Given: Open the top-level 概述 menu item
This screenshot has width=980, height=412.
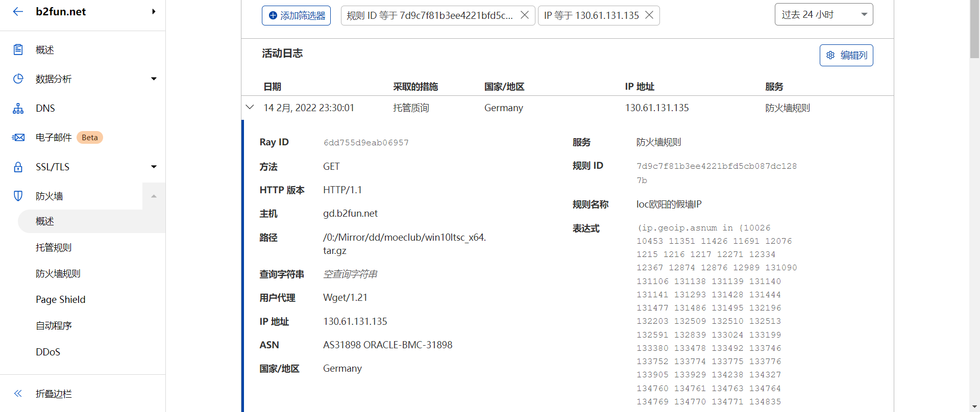Looking at the screenshot, I should (45, 50).
